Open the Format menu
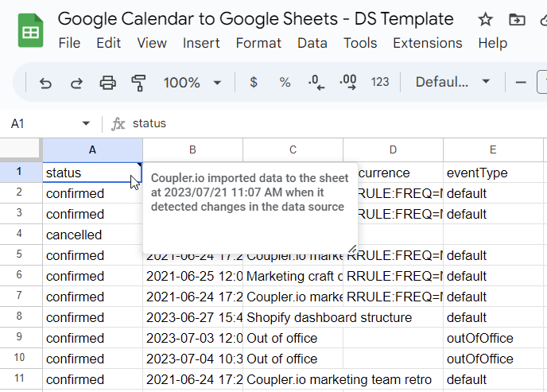Image resolution: width=547 pixels, height=392 pixels. [x=258, y=43]
